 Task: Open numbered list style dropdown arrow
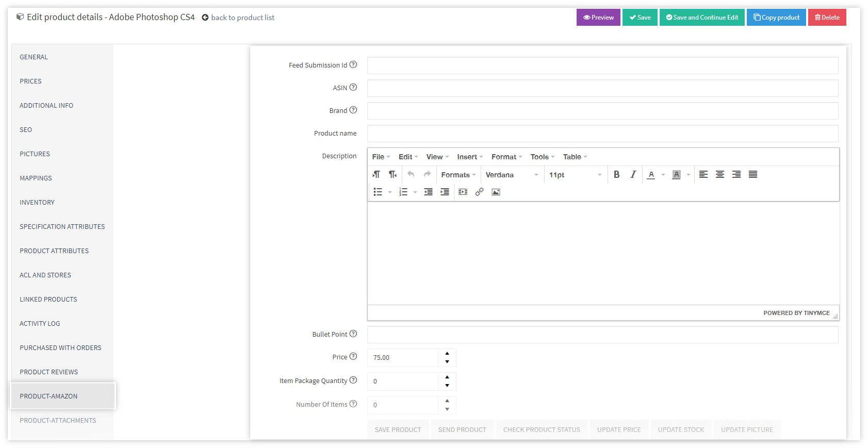(x=415, y=192)
